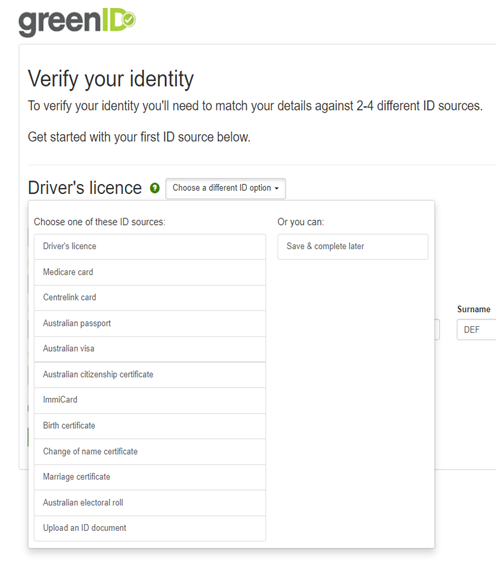The height and width of the screenshot is (568, 496).
Task: Open the "Choose a different ID option" dropdown
Action: pos(225,188)
